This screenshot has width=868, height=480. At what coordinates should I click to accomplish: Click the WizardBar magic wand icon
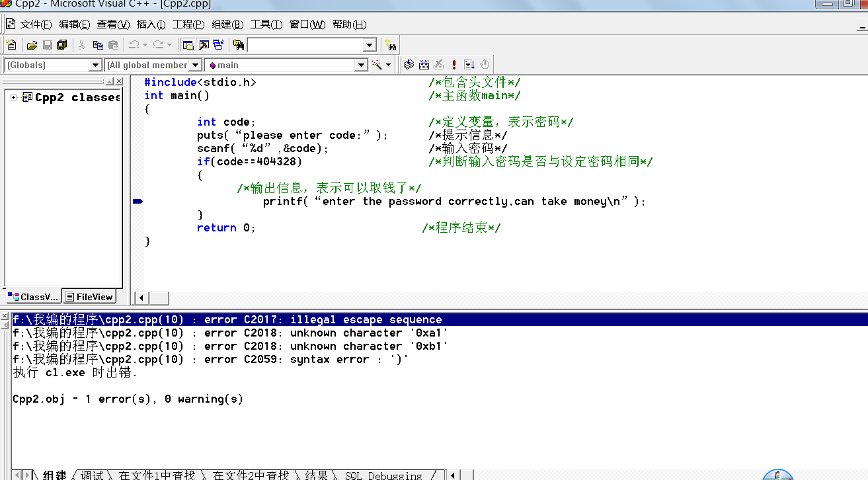[x=377, y=65]
